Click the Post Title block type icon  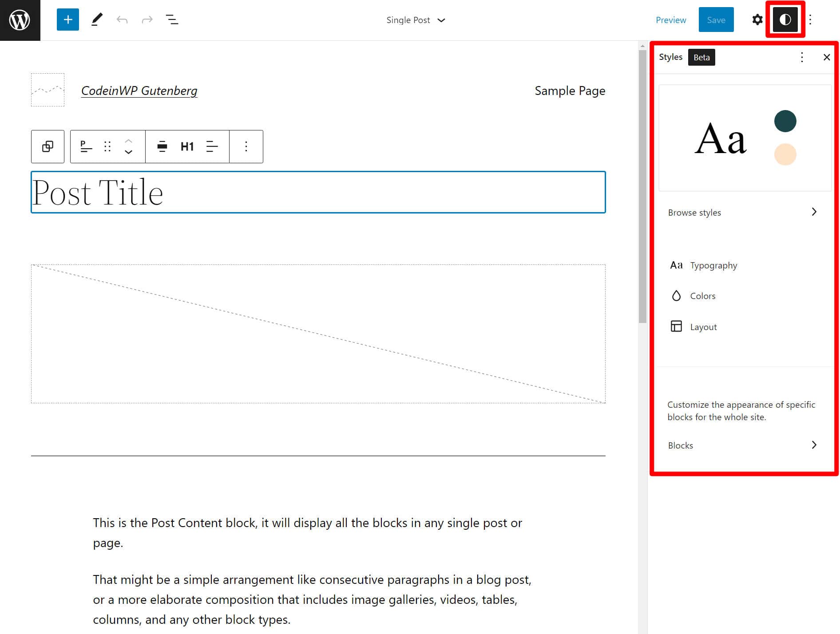tap(86, 146)
